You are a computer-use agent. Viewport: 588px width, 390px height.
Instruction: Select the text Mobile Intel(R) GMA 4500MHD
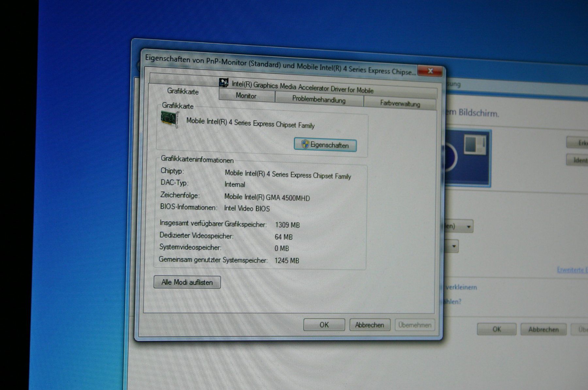point(267,197)
